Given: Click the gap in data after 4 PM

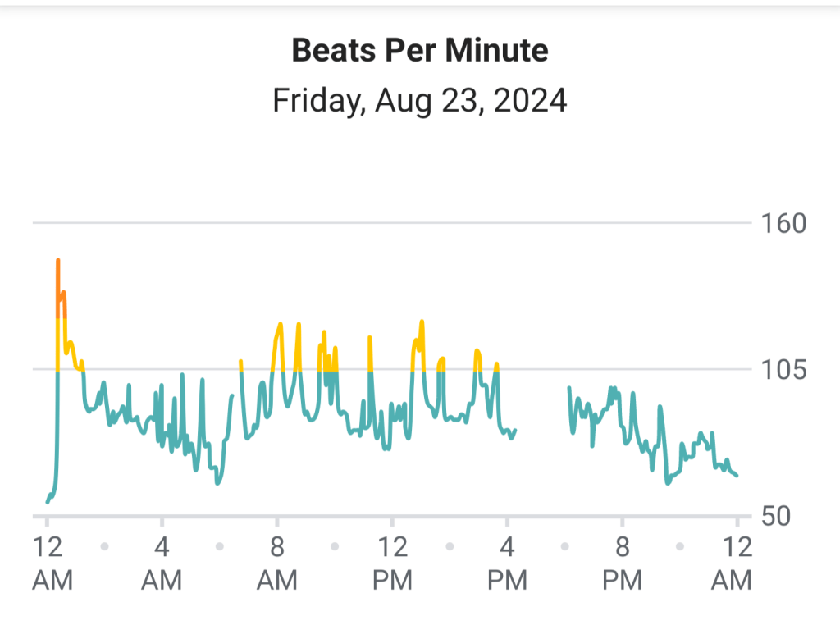Looking at the screenshot, I should click(541, 418).
